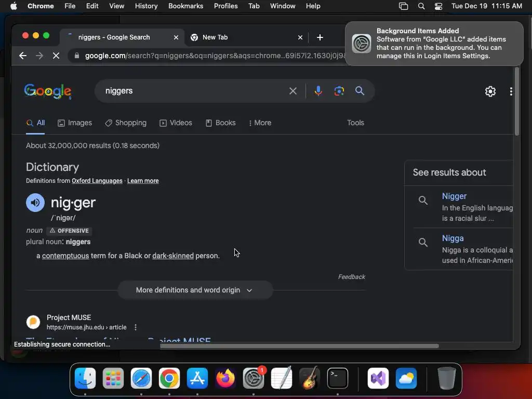Close the New Tab browser tab
Screen dimensions: 532x399
(300, 37)
